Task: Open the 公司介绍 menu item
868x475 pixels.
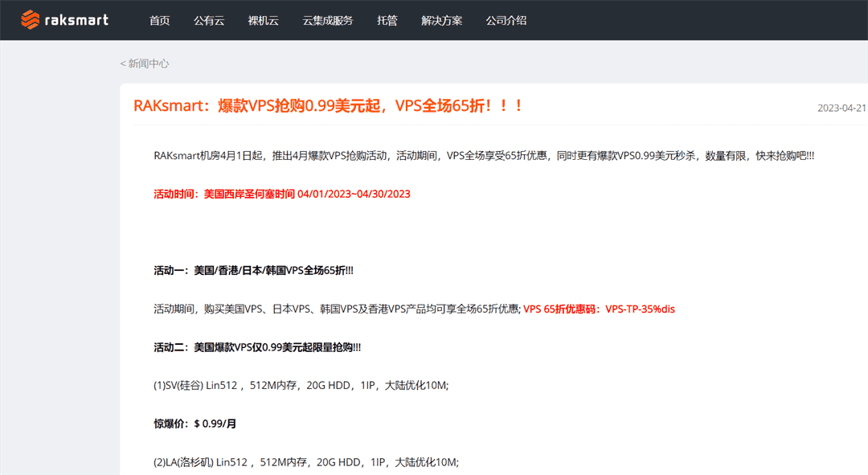Action: click(506, 21)
